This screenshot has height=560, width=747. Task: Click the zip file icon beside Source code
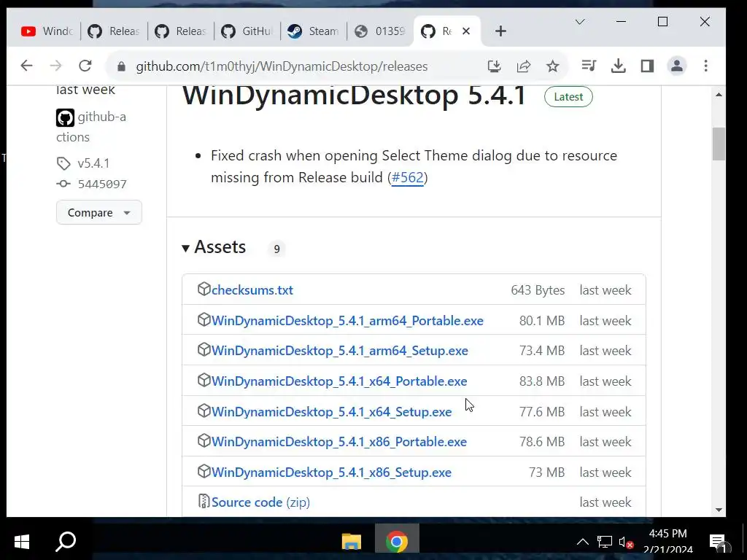(x=204, y=501)
